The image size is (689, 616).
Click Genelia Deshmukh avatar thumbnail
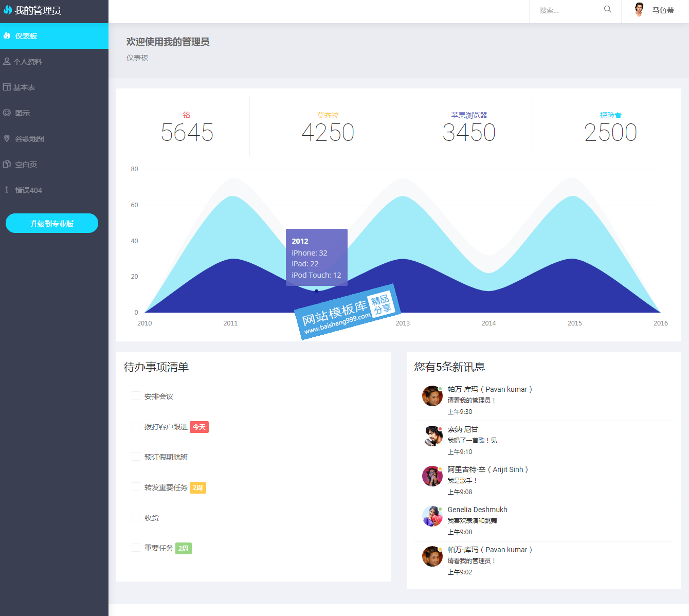432,516
